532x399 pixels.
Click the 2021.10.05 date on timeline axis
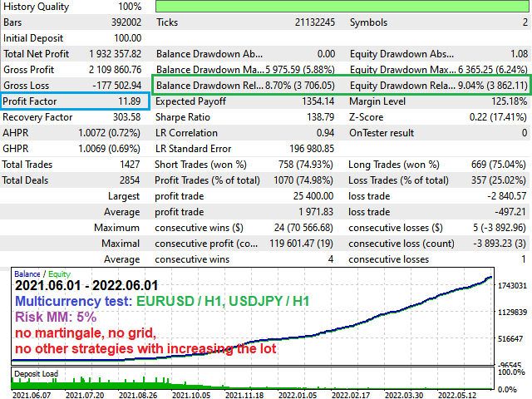[191, 396]
